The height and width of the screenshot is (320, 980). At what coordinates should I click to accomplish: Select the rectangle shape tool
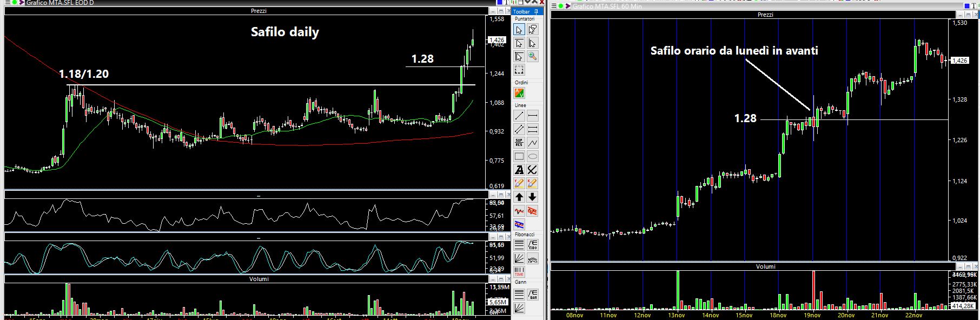pos(519,156)
